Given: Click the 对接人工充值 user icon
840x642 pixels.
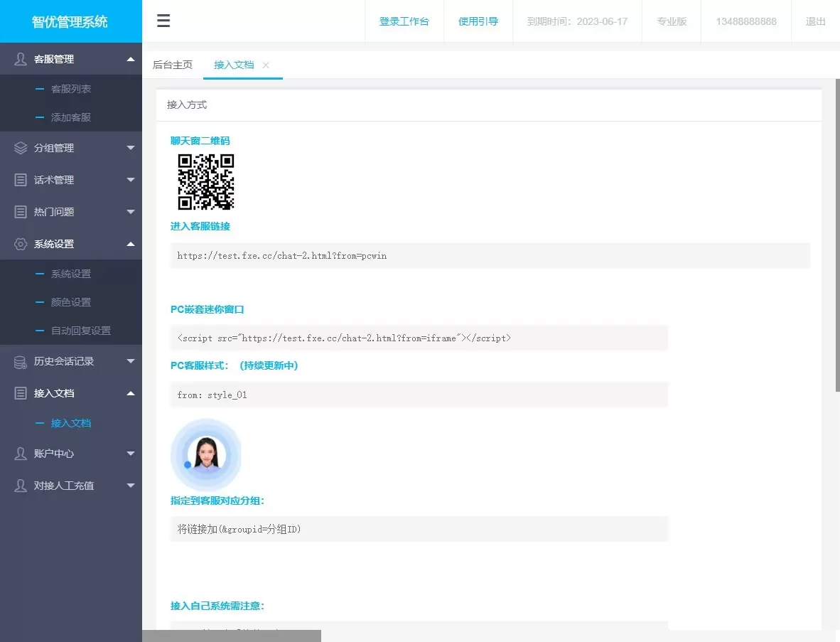Looking at the screenshot, I should point(21,486).
